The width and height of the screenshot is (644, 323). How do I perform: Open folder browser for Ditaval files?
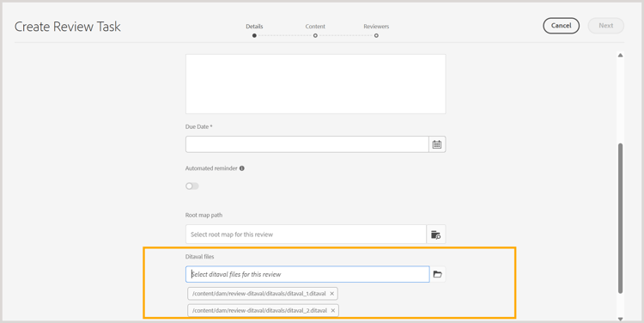pos(437,274)
